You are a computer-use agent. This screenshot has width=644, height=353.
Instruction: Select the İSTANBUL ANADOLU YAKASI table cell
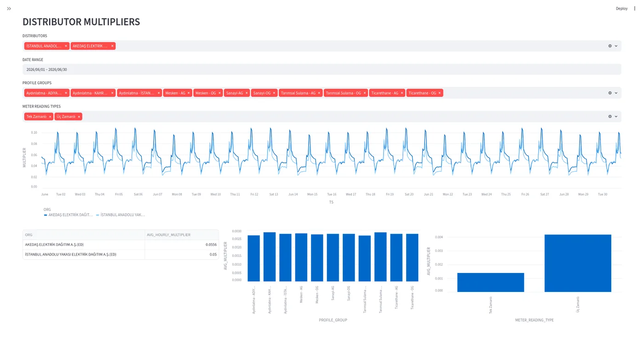click(x=84, y=254)
